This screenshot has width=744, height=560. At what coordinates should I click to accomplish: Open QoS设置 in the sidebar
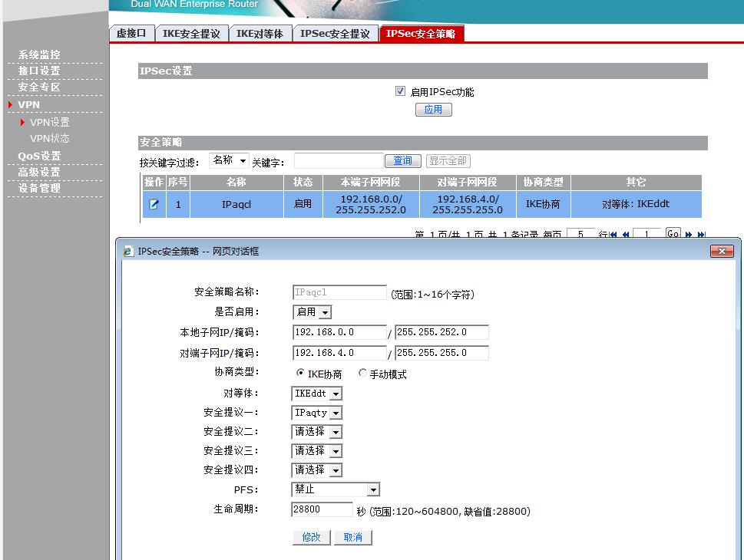point(39,156)
